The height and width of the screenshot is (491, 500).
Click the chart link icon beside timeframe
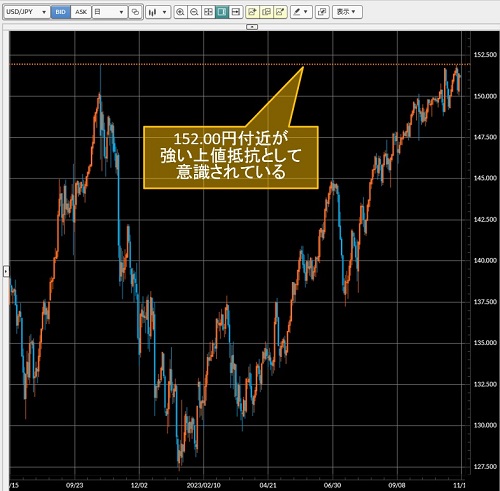[x=135, y=12]
